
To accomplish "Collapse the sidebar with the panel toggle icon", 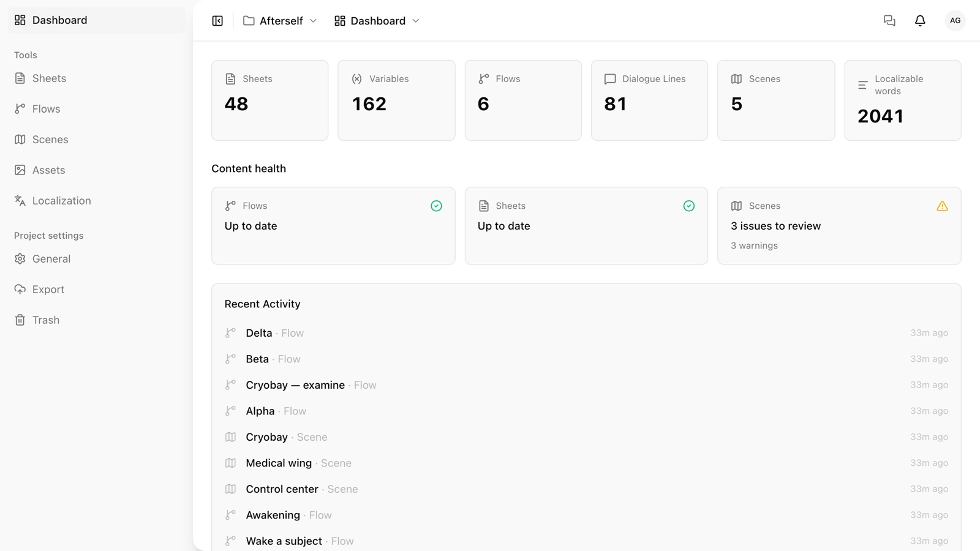I will pyautogui.click(x=217, y=21).
